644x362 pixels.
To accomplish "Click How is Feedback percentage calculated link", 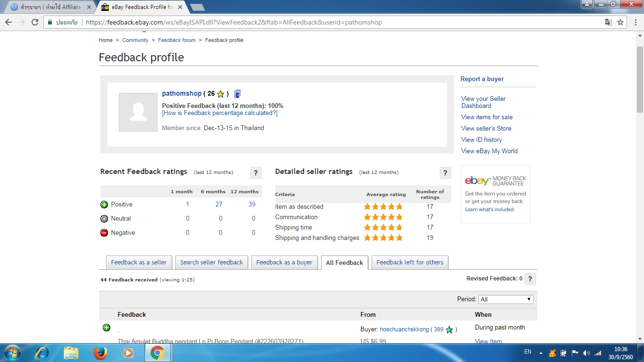I will 220,113.
